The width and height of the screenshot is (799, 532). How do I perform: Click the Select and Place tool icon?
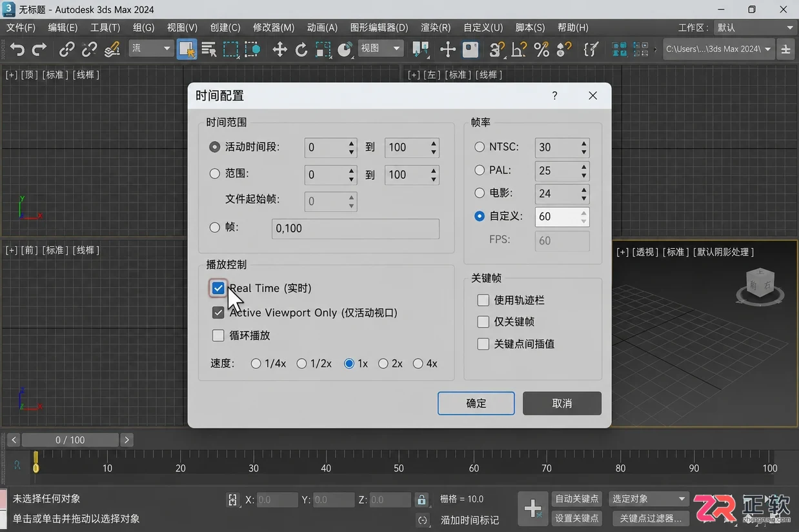(x=345, y=50)
